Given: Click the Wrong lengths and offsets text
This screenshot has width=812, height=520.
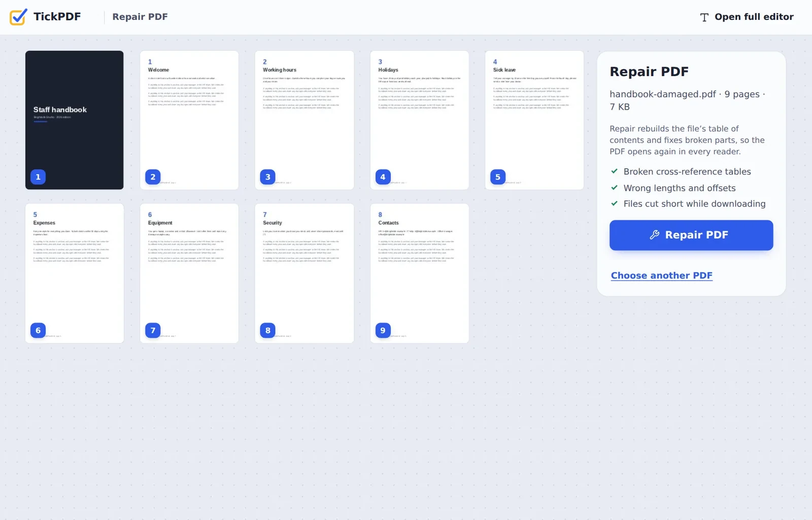Looking at the screenshot, I should 680,188.
